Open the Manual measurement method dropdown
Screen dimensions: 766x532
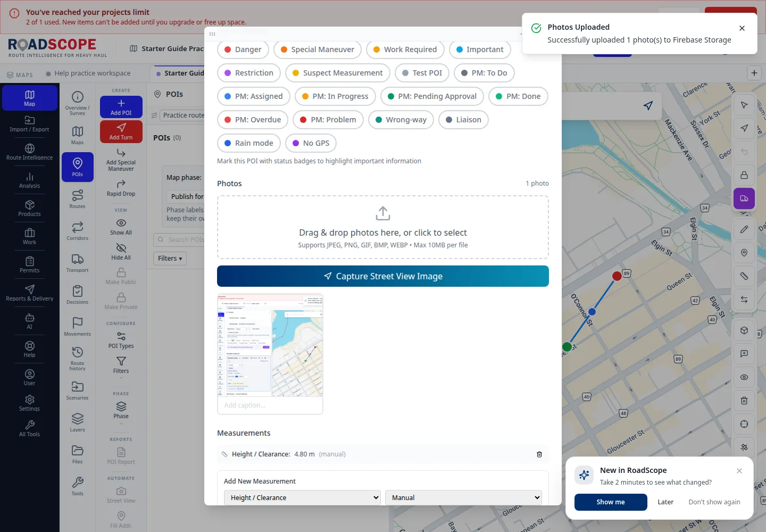[463, 497]
